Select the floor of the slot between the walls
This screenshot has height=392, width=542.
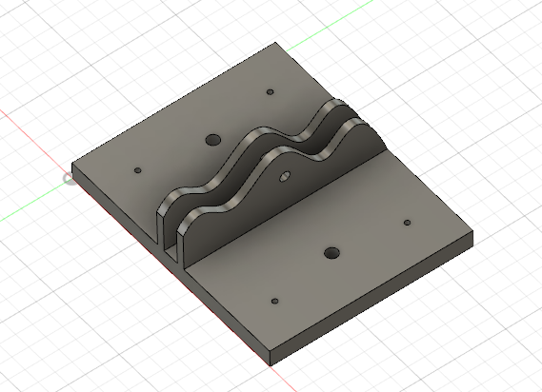click(171, 253)
